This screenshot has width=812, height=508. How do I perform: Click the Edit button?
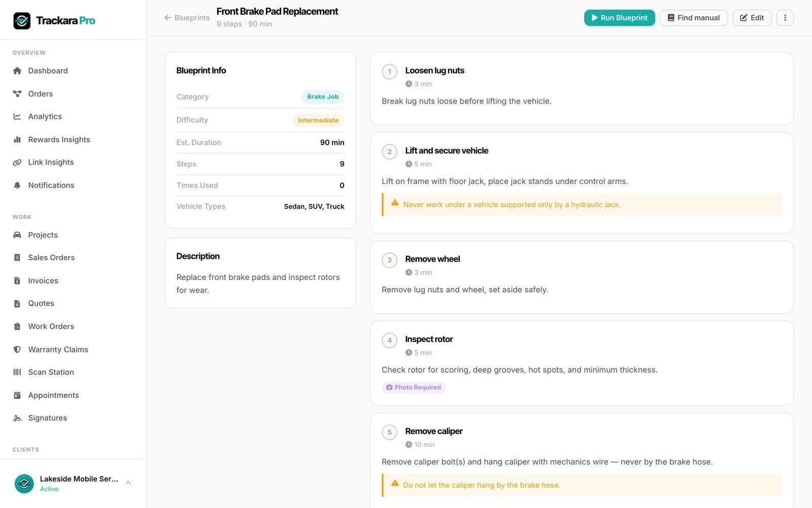pyautogui.click(x=752, y=18)
